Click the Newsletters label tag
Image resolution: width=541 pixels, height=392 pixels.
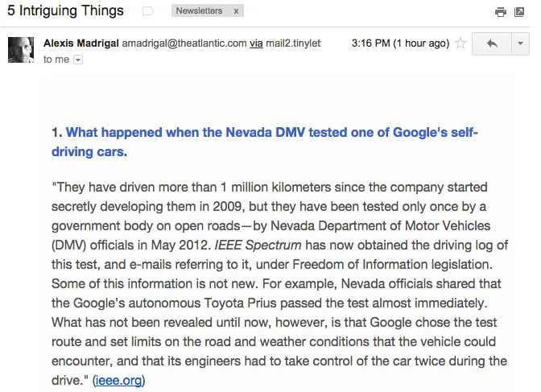point(200,11)
